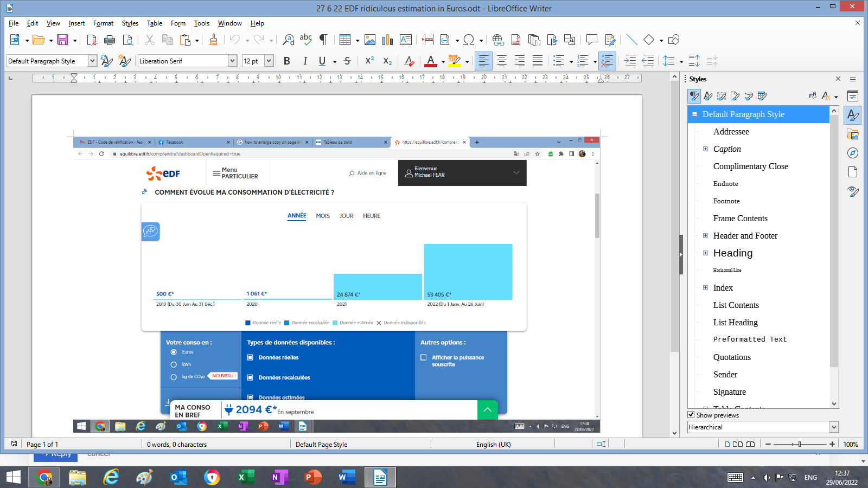The image size is (868, 488).
Task: Click Default Page Style in status bar
Action: point(321,444)
